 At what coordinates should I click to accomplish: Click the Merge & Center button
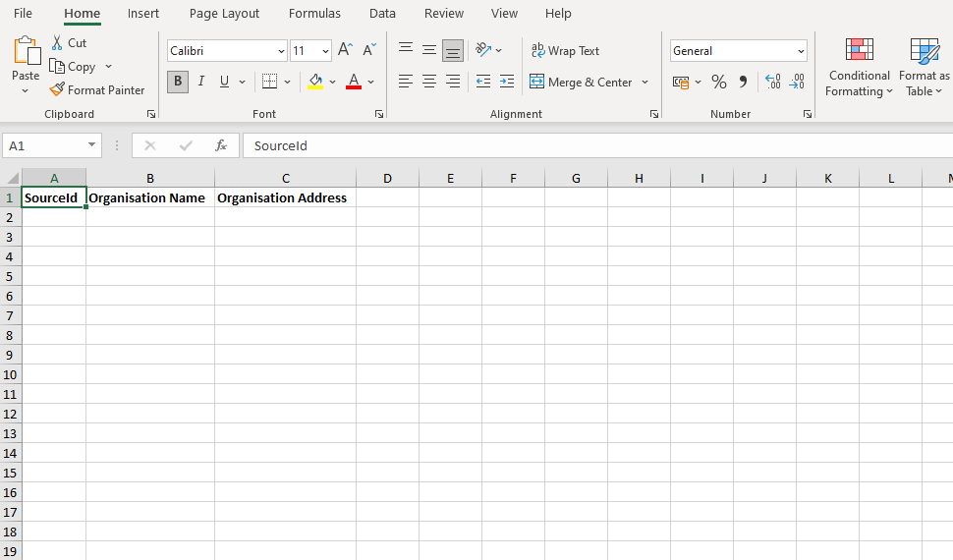click(x=581, y=82)
